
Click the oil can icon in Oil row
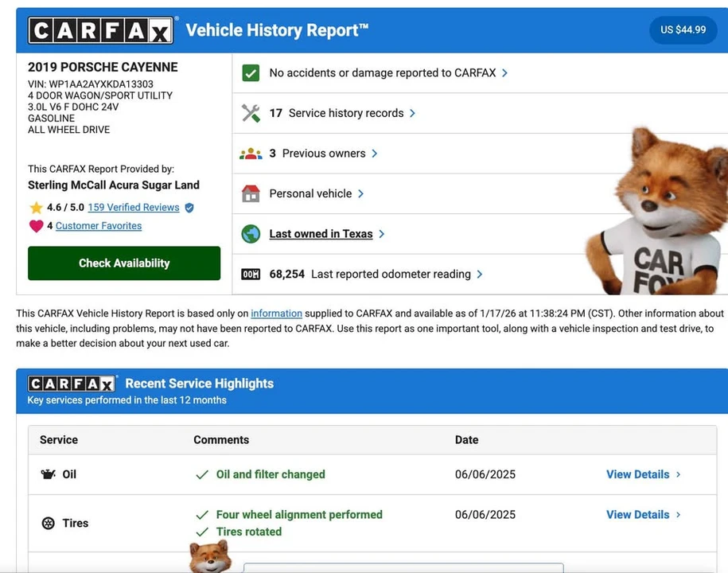49,474
